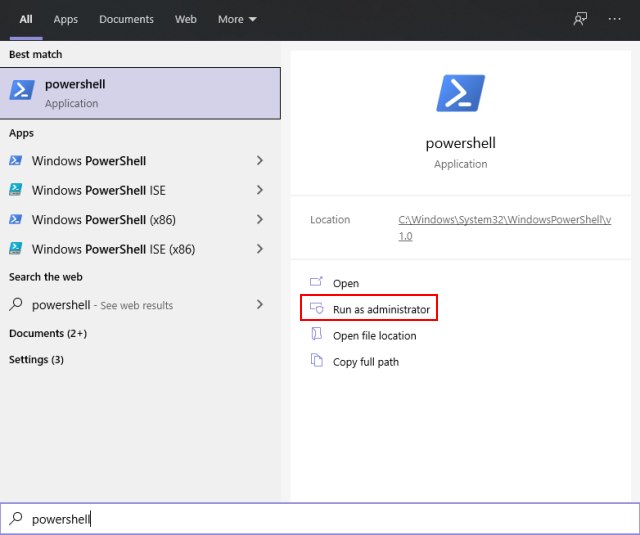Open the three-dot options menu
Image resolution: width=640 pixels, height=535 pixels.
(614, 19)
